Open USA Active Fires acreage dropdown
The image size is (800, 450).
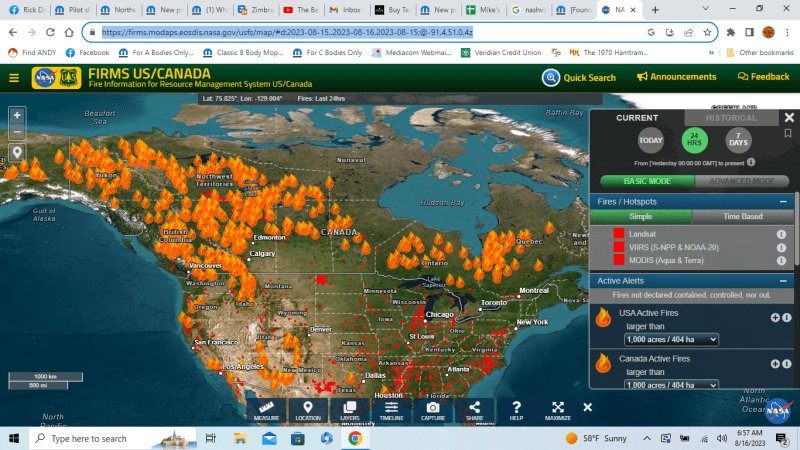coord(671,339)
